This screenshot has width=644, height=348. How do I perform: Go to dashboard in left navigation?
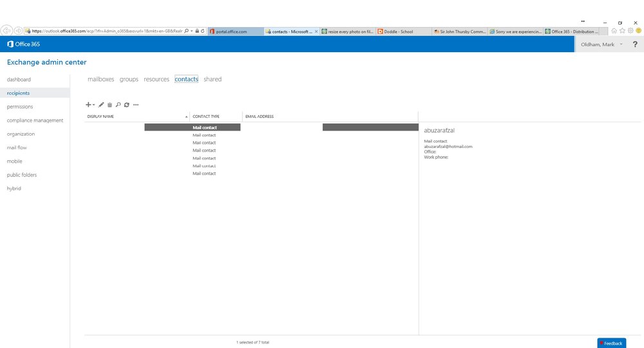coord(19,79)
